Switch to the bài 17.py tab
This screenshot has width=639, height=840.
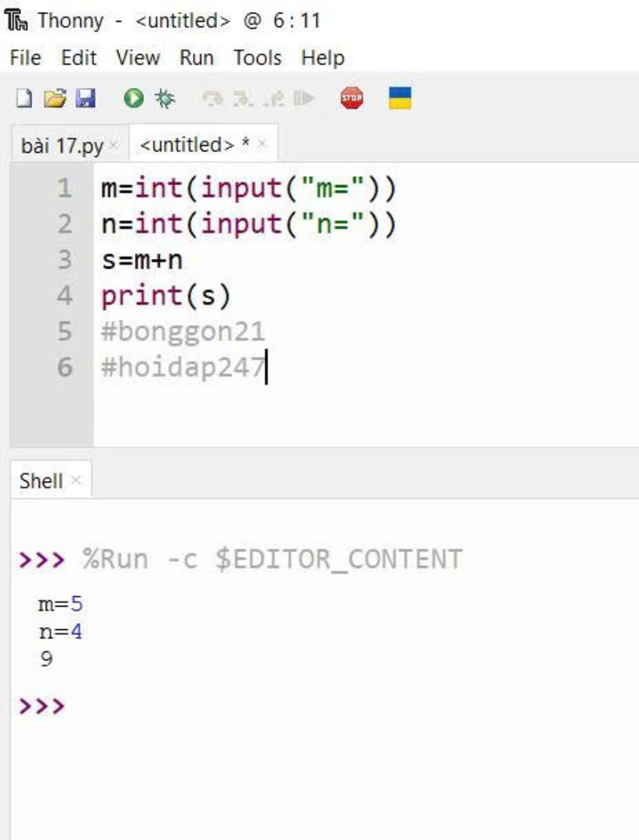[62, 146]
